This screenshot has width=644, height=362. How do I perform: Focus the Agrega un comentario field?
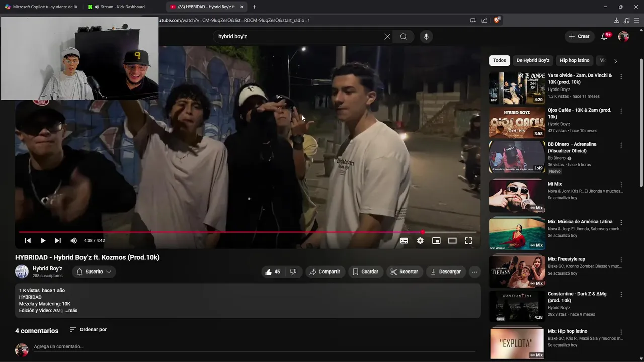254,347
